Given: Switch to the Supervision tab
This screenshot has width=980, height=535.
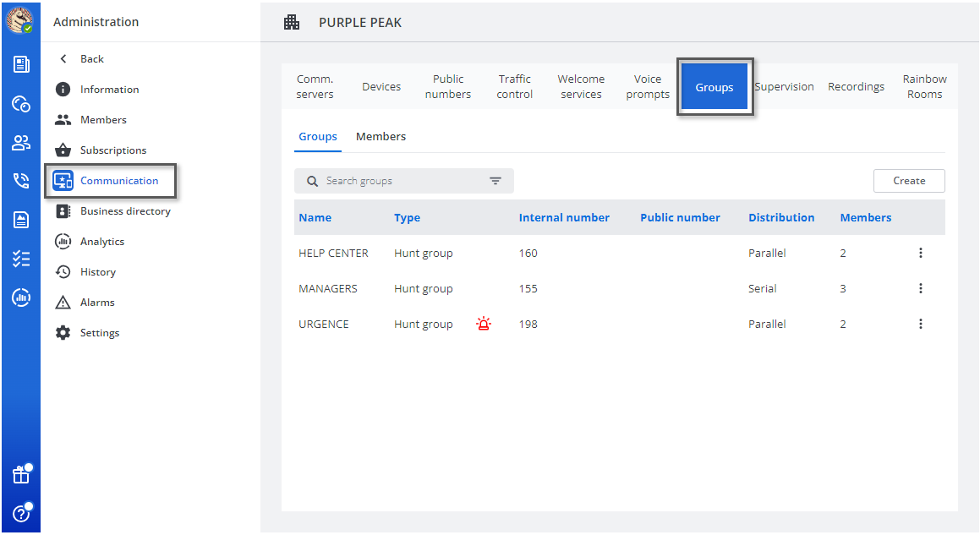Looking at the screenshot, I should pyautogui.click(x=784, y=87).
